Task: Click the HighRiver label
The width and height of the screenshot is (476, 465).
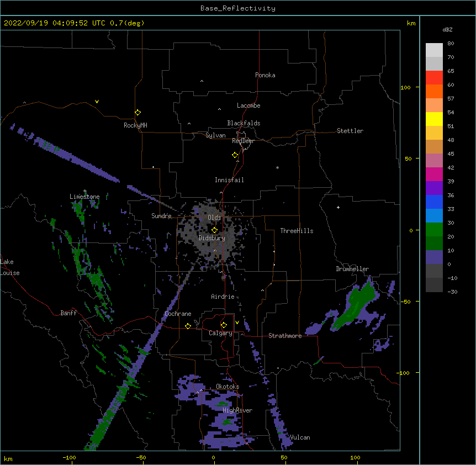Action: (x=237, y=410)
